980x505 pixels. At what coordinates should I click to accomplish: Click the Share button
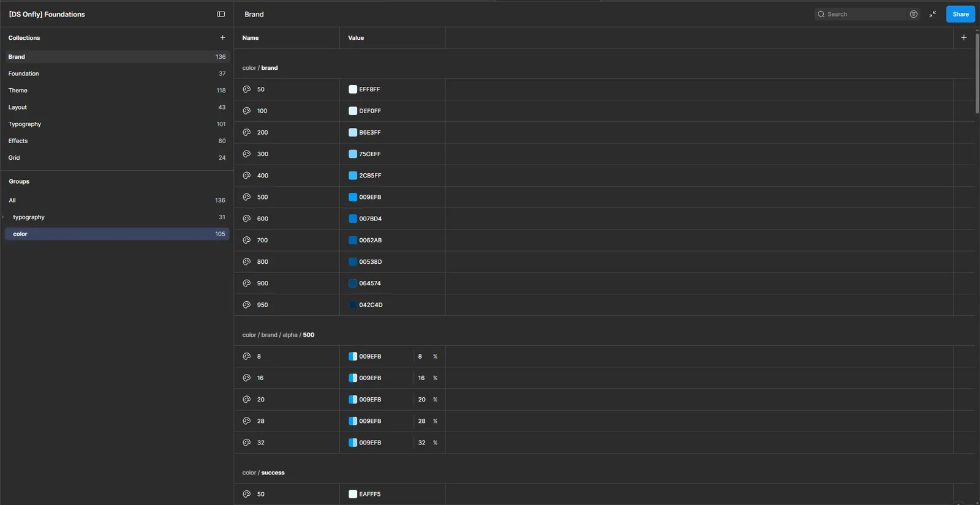(x=960, y=14)
